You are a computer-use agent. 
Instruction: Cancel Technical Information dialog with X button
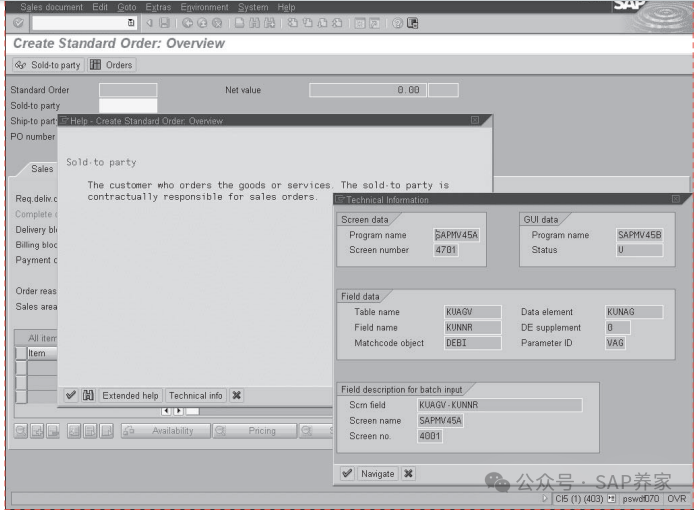[x=409, y=473]
